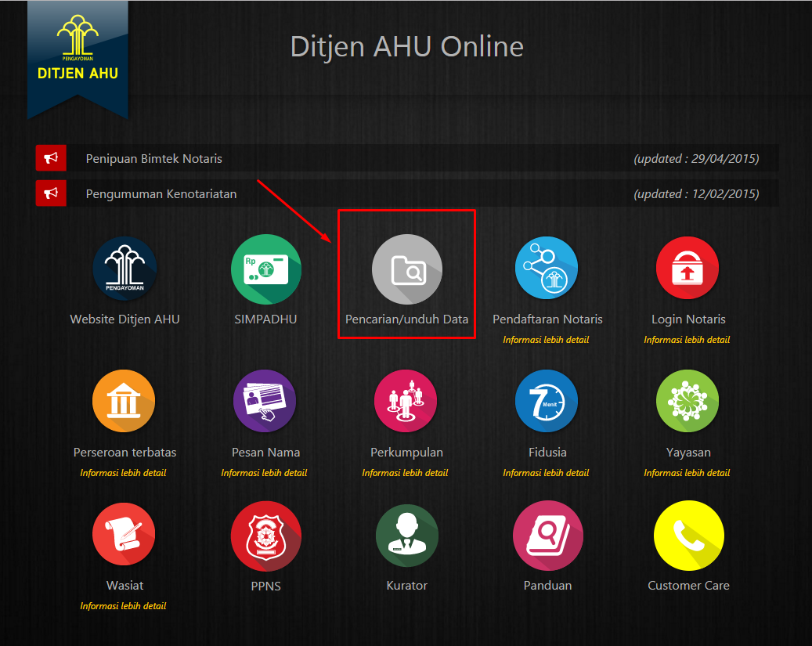Screen dimensions: 812x646
Task: Click the SIMPADHU payment card icon
Action: 265,268
